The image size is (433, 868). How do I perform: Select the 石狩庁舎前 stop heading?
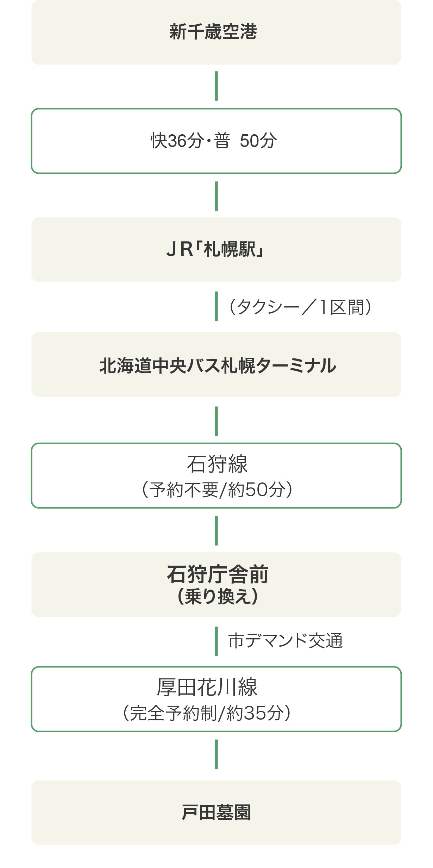coord(217,574)
